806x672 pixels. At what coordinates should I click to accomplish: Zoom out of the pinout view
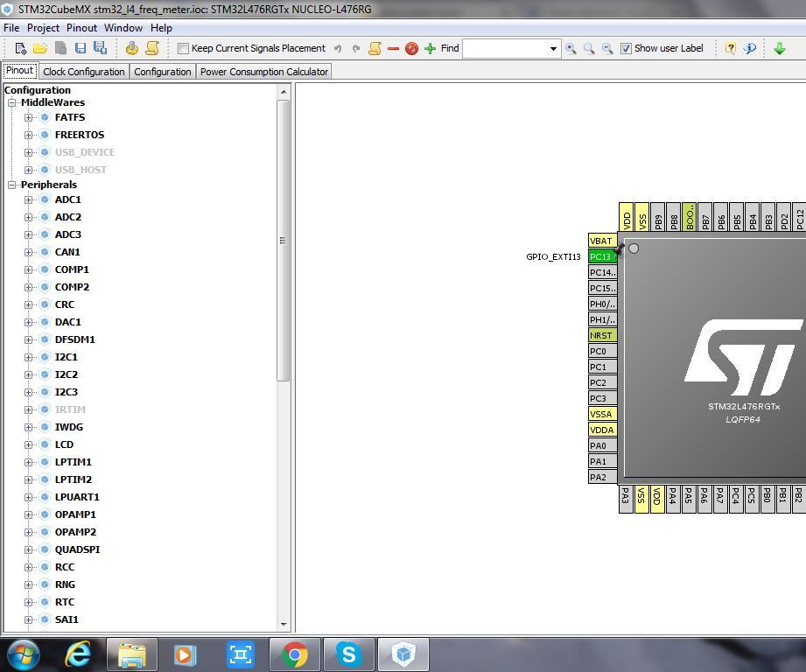tap(609, 48)
